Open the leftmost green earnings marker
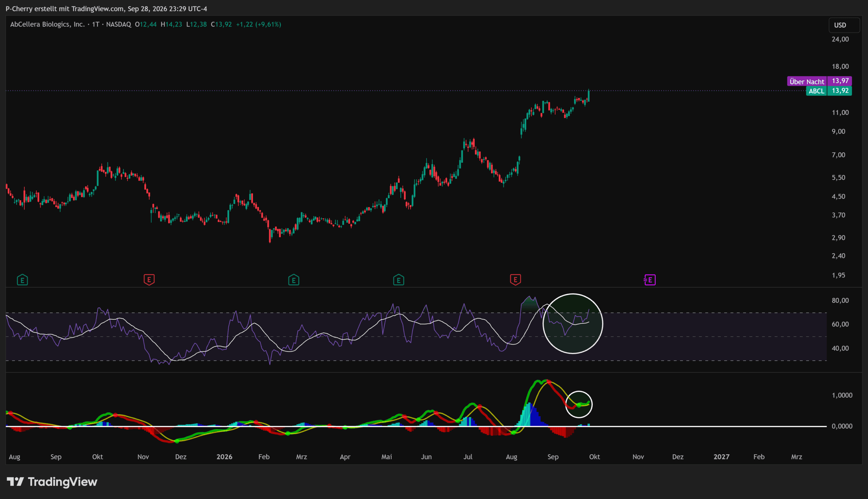The width and height of the screenshot is (868, 499). tap(22, 280)
